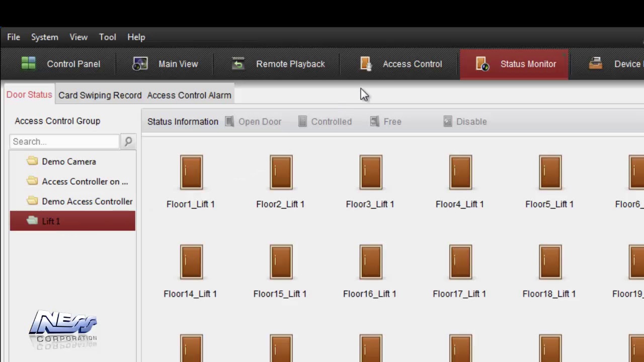The image size is (644, 362).
Task: Select the Floor1_Lift 1 door icon
Action: (x=191, y=172)
